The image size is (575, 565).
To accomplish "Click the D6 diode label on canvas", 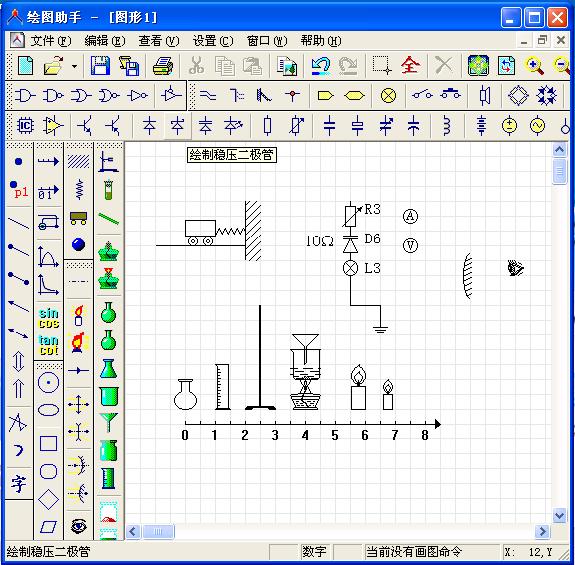I will 372,239.
